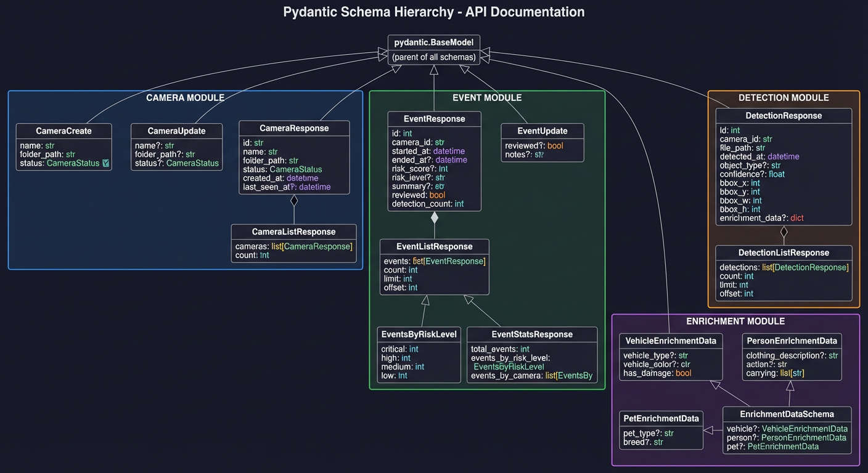
Task: Click the arrowhead entering VehicleEnrichmentData
Action: [x=714, y=385]
